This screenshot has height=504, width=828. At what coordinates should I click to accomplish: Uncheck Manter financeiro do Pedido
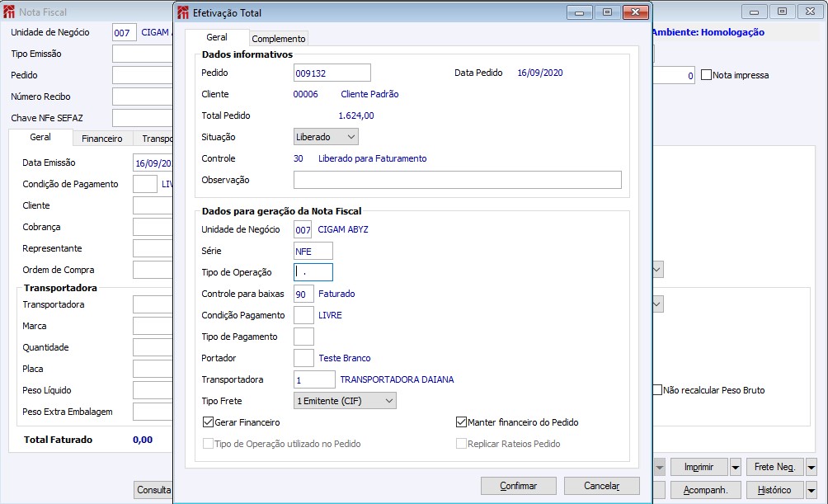[461, 422]
